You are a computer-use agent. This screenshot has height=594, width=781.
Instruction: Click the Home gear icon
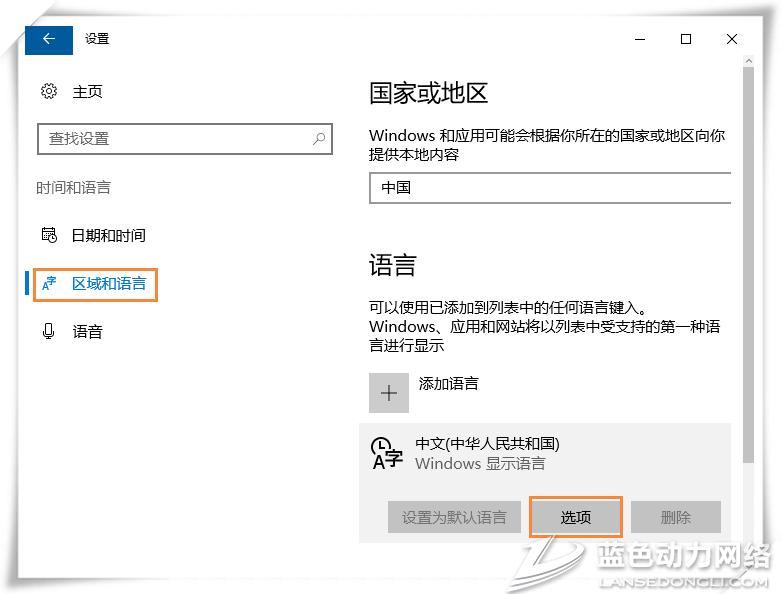(49, 91)
